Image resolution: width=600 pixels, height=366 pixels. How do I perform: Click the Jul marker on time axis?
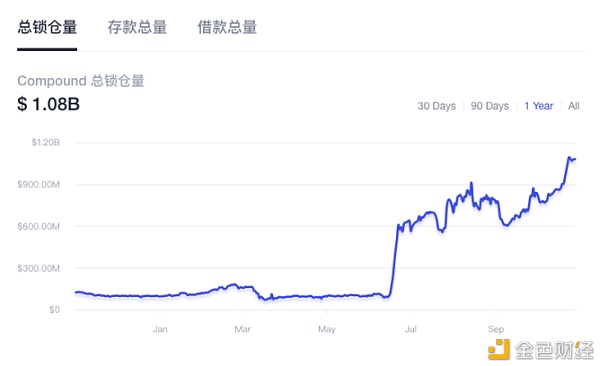pos(411,329)
